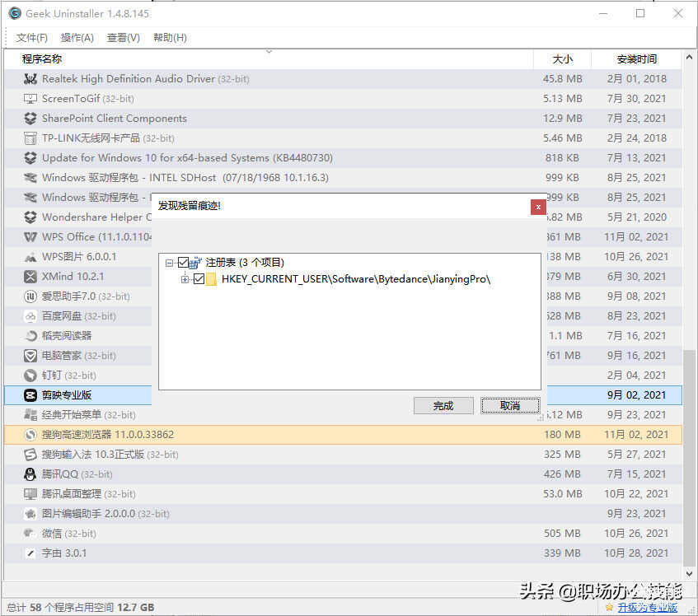Toggle the 注册表 root checkbox
The image size is (698, 616).
[183, 263]
